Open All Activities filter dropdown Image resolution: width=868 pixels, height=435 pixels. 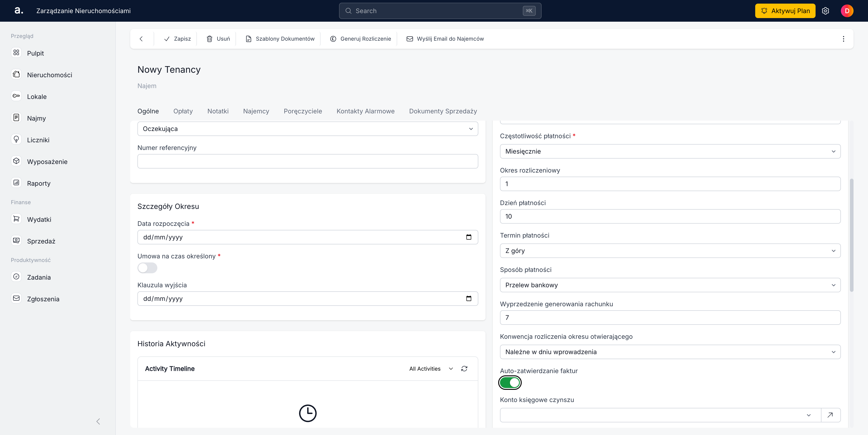point(431,369)
